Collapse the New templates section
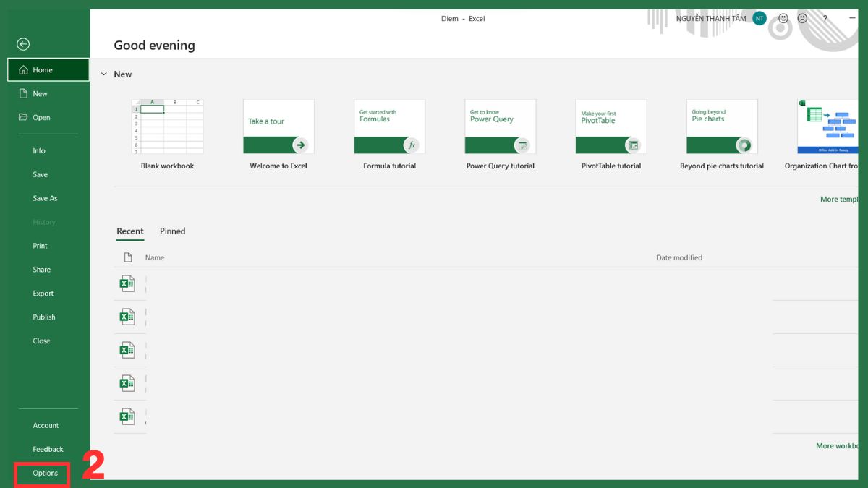This screenshot has height=488, width=868. (x=104, y=74)
